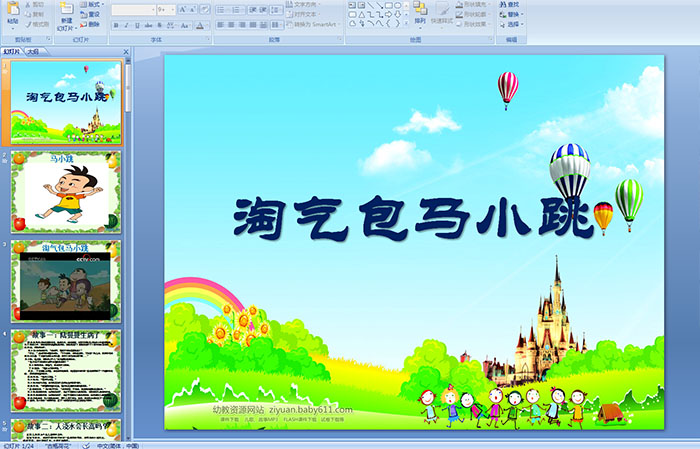Click the Layout (版式) button
The height and width of the screenshot is (449, 700).
tap(90, 5)
